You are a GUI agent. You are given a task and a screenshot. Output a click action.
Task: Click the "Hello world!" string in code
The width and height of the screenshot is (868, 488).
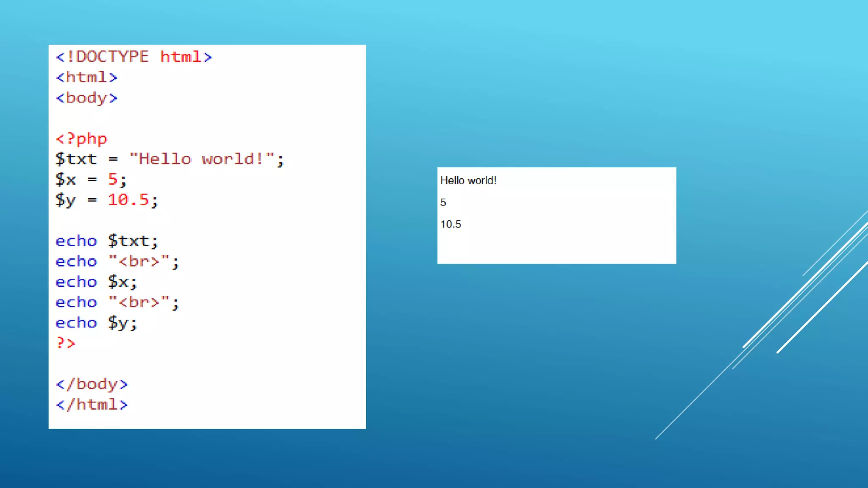pos(202,159)
